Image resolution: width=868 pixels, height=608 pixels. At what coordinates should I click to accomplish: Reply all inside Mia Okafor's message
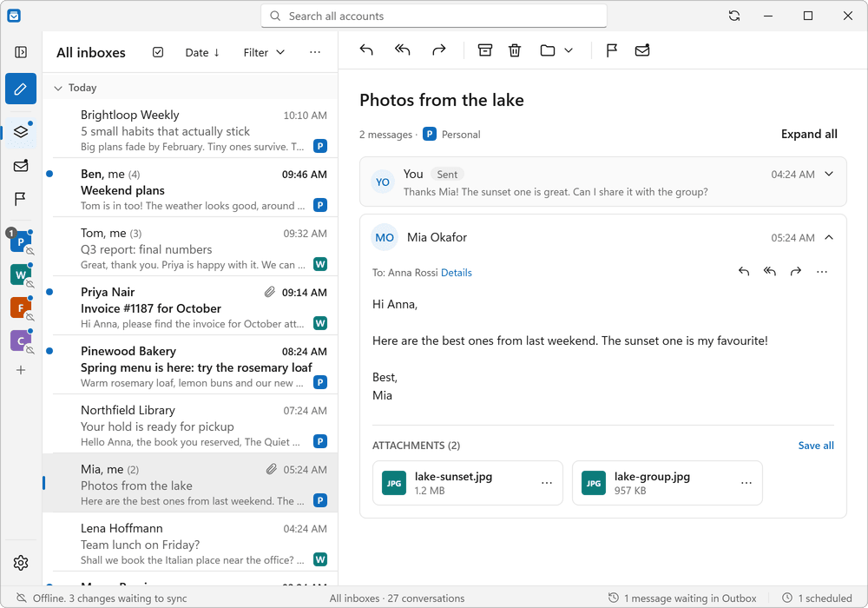point(770,271)
